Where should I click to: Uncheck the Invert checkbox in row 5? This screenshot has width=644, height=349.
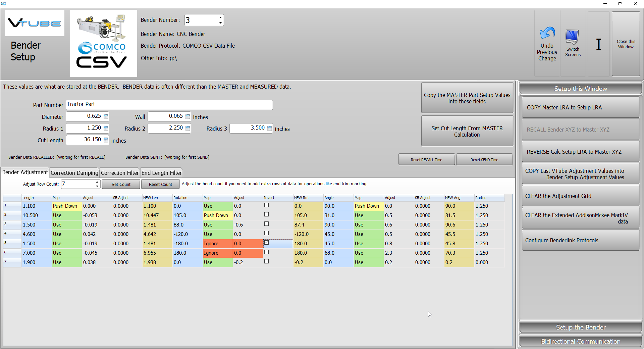[x=267, y=243]
